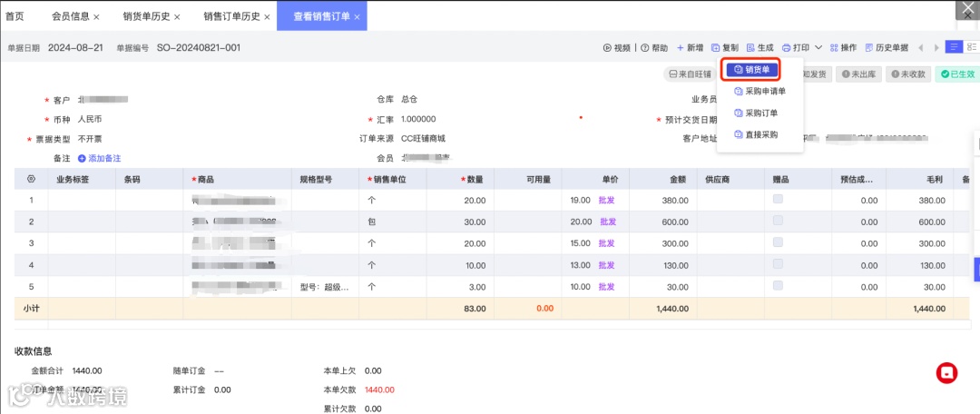This screenshot has width=980, height=414.
Task: Close the 销售订单历史 tab
Action: pos(267,17)
